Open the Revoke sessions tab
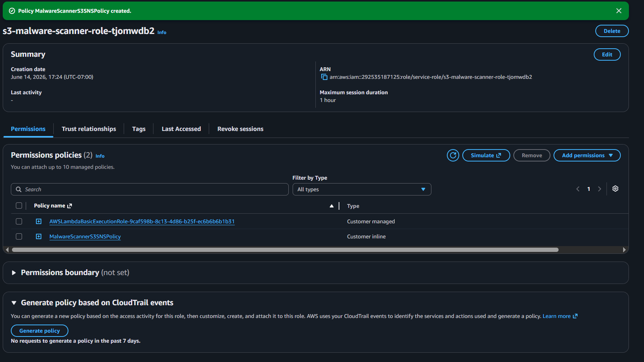The image size is (644, 362). pyautogui.click(x=240, y=129)
